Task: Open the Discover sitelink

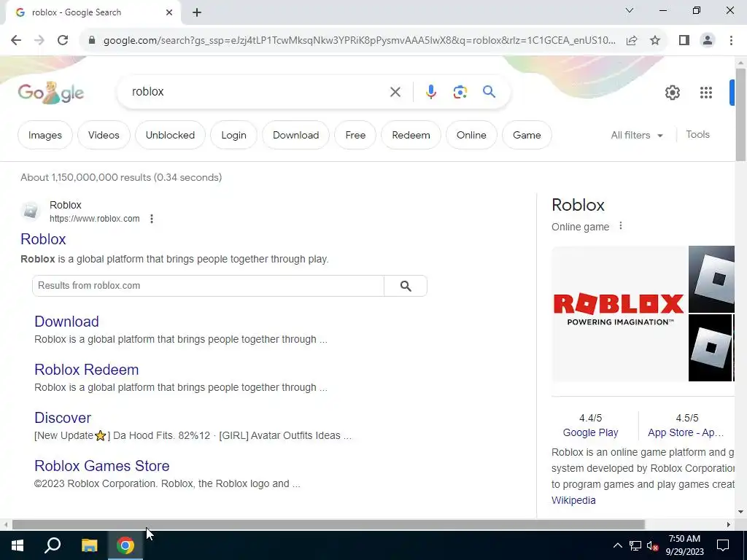Action: click(x=63, y=418)
